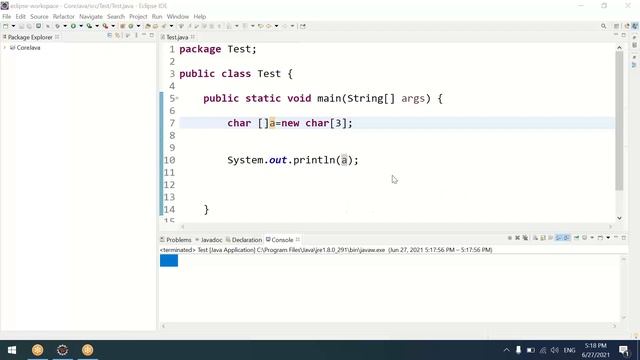
Task: Click the New Java Package icon
Action: (x=122, y=26)
